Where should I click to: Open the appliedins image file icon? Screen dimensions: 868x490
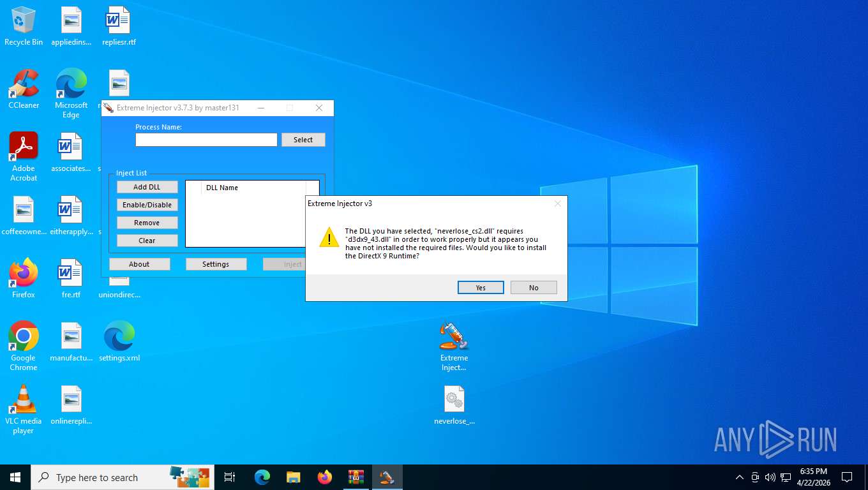pos(71,26)
